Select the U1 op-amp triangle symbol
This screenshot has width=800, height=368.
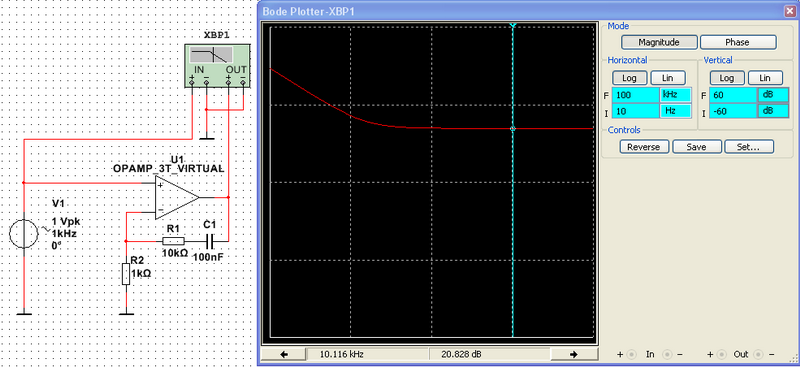point(177,197)
